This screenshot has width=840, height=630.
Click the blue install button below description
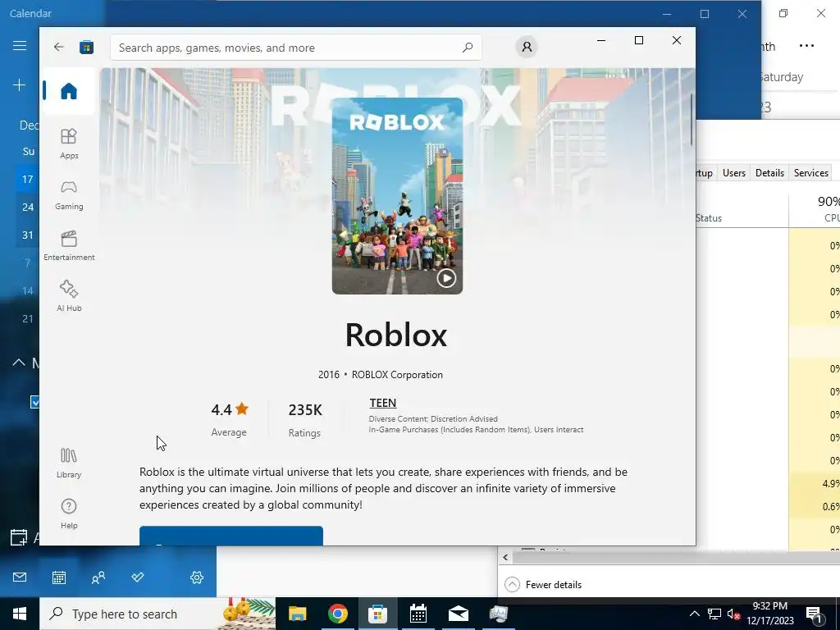tap(231, 536)
